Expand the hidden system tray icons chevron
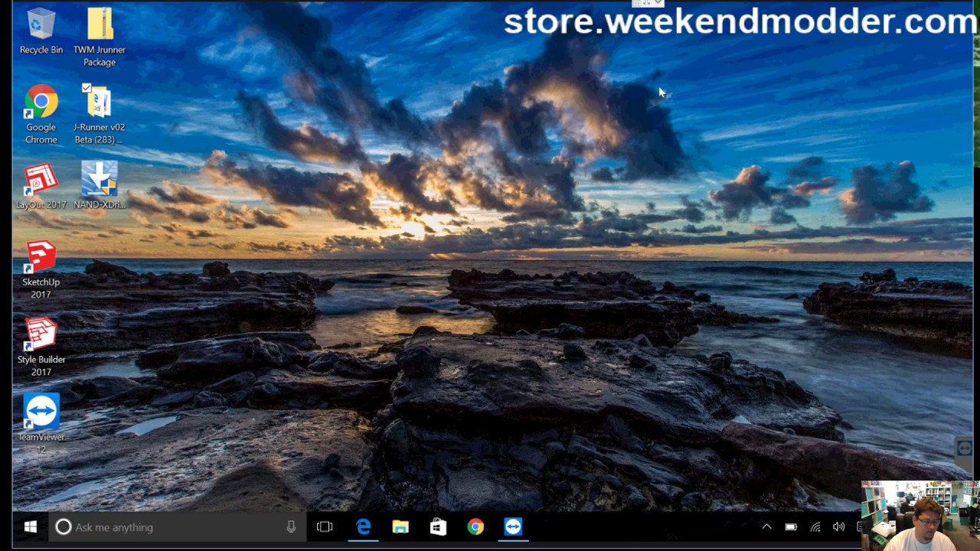The height and width of the screenshot is (551, 980). pyautogui.click(x=766, y=527)
